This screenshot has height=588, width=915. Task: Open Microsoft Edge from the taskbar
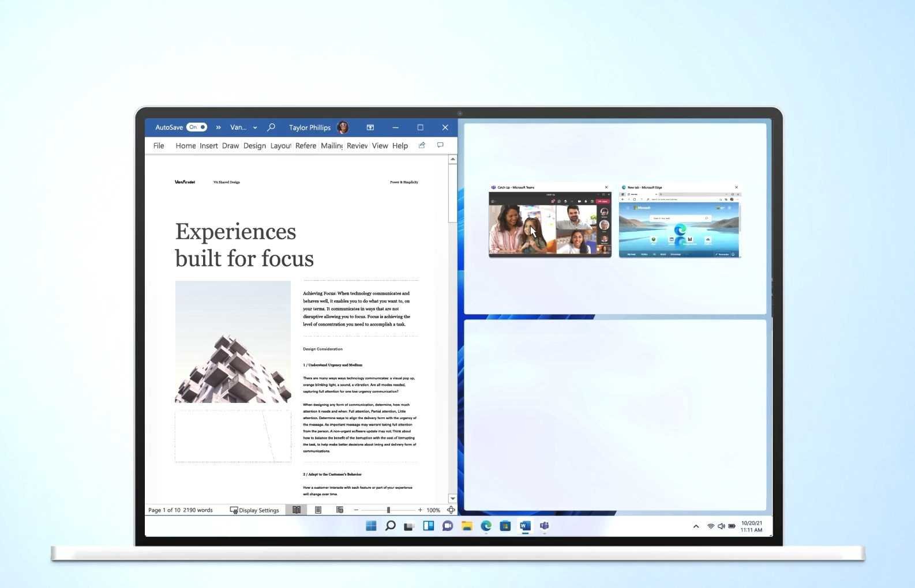pos(486,526)
